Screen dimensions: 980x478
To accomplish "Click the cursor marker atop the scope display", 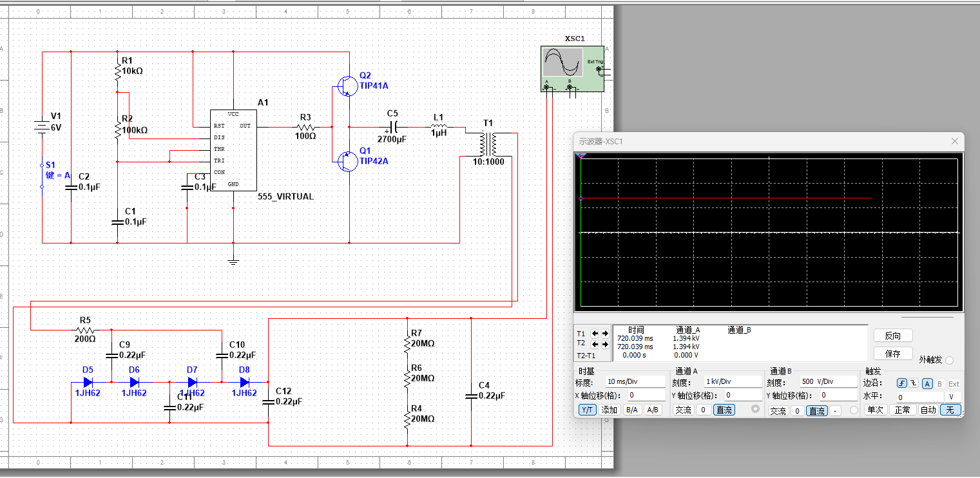I will coord(581,156).
